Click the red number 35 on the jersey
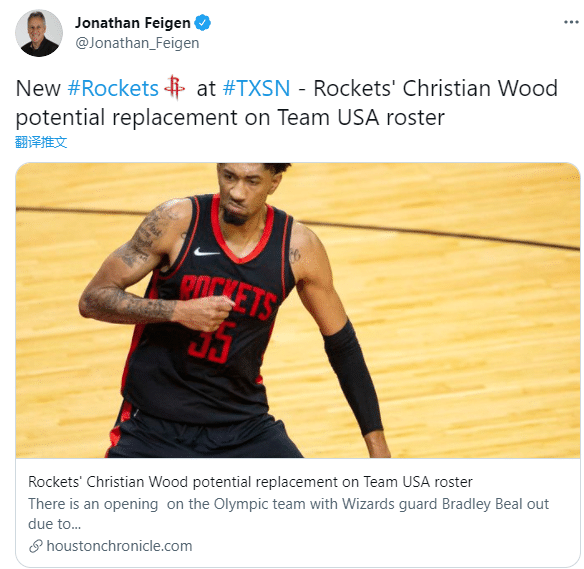The height and width of the screenshot is (569, 584). (213, 341)
